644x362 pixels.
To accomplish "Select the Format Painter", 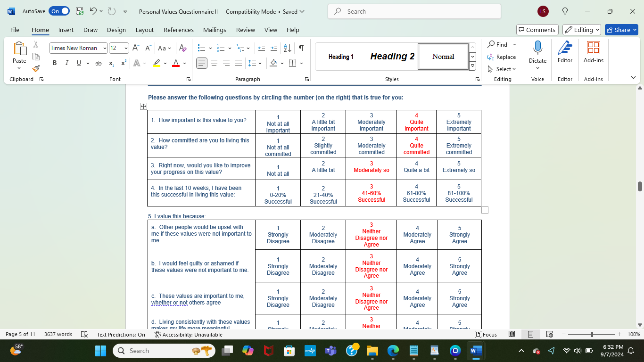I will pos(35,68).
